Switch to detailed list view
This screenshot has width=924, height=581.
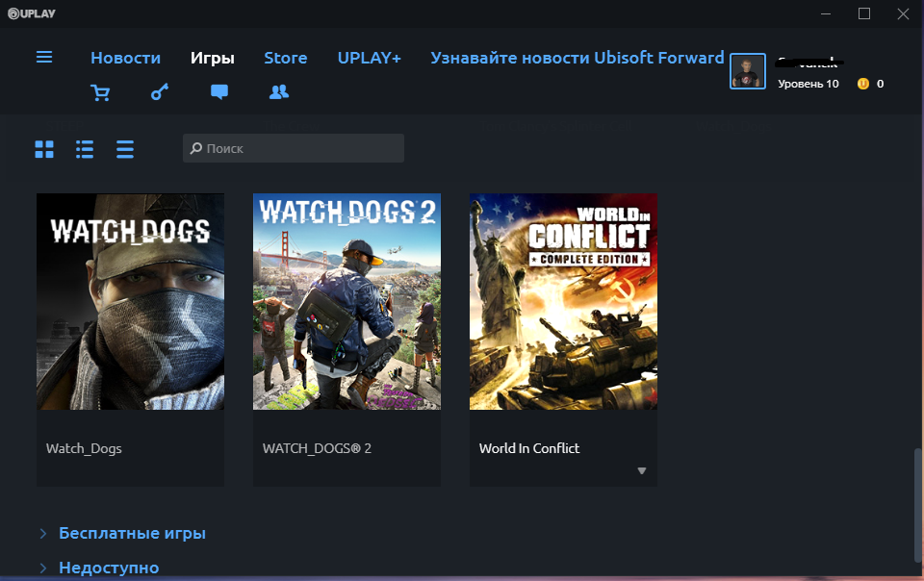(85, 149)
